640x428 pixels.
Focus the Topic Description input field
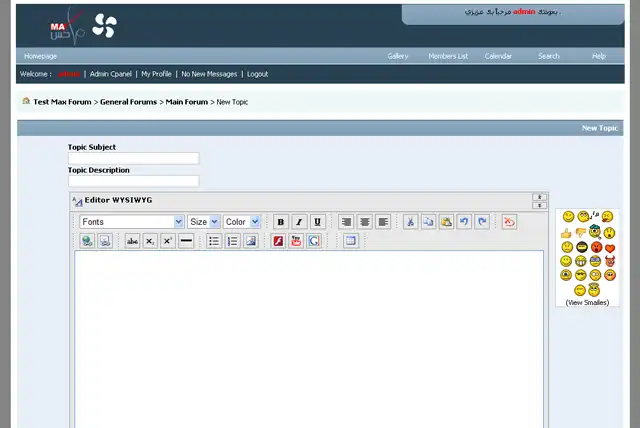(x=133, y=181)
